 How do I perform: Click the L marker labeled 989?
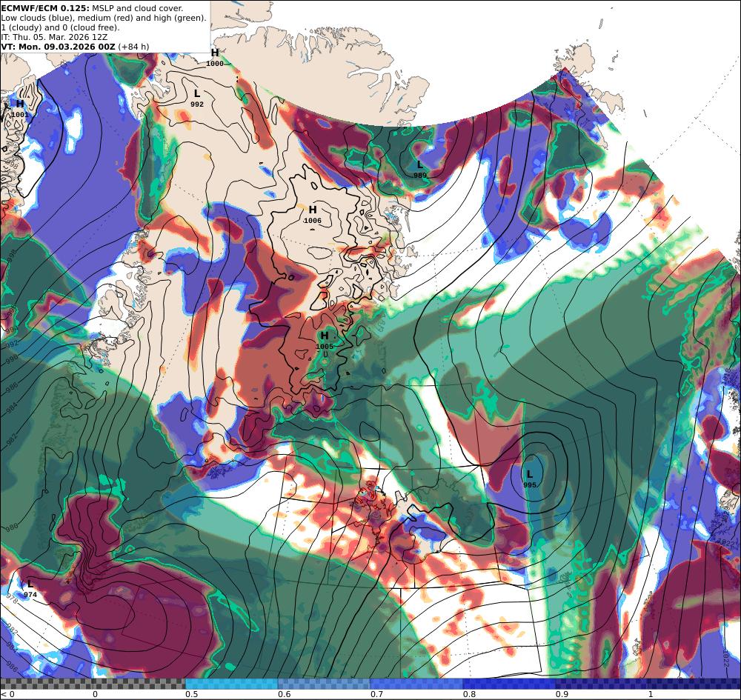tap(419, 165)
